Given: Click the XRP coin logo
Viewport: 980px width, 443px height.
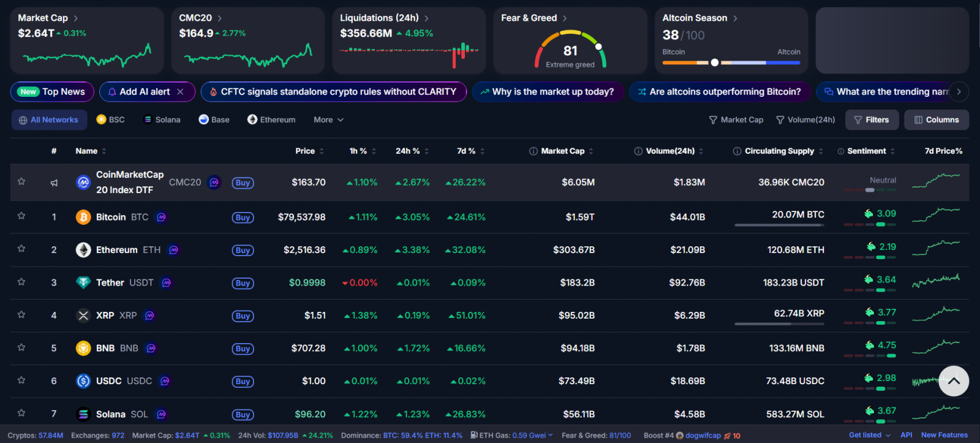Looking at the screenshot, I should pyautogui.click(x=83, y=316).
